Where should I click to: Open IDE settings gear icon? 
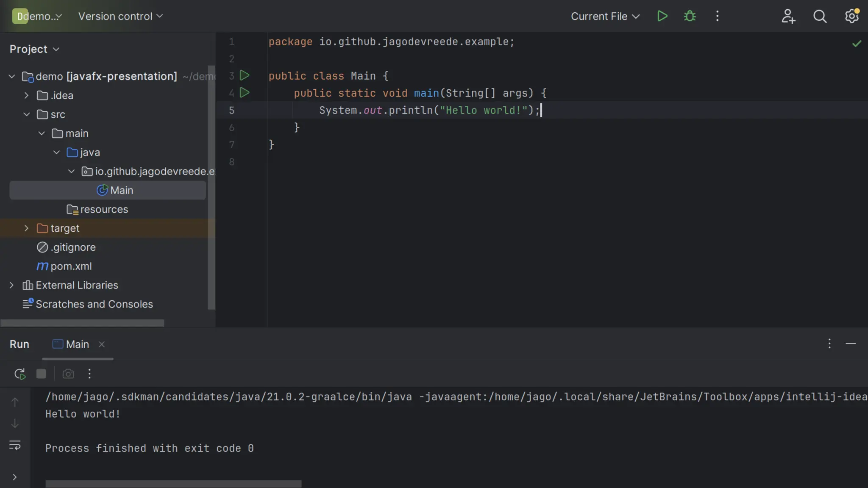[x=851, y=17]
